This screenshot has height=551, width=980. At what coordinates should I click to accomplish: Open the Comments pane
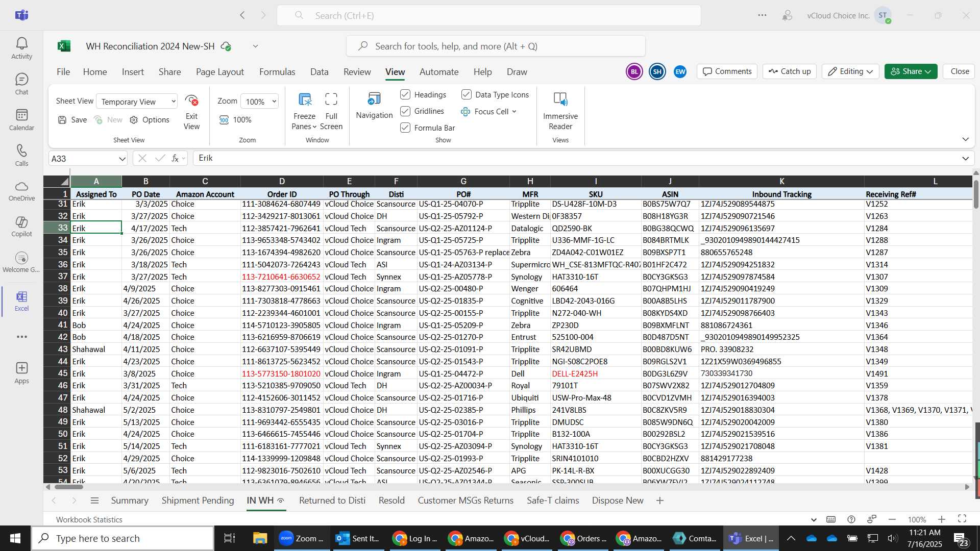click(x=727, y=71)
